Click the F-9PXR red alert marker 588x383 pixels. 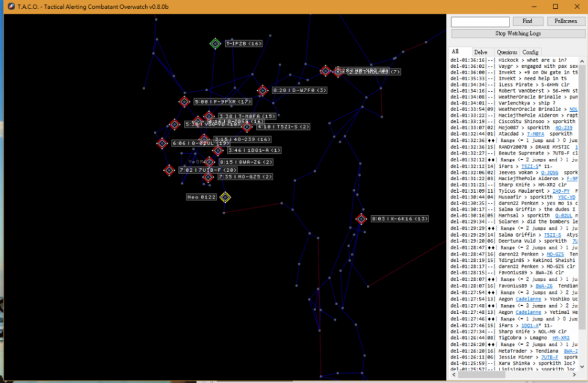[x=184, y=102]
